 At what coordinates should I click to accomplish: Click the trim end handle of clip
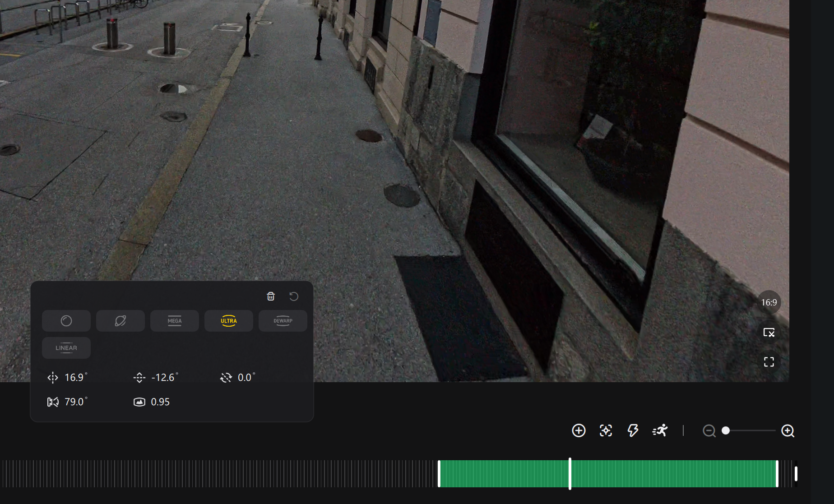tap(777, 474)
